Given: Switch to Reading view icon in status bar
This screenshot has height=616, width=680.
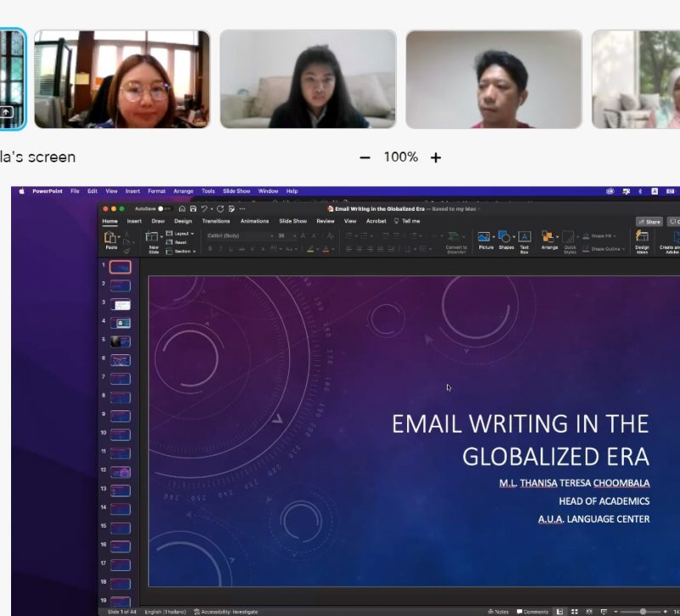Looking at the screenshot, I should [x=589, y=612].
